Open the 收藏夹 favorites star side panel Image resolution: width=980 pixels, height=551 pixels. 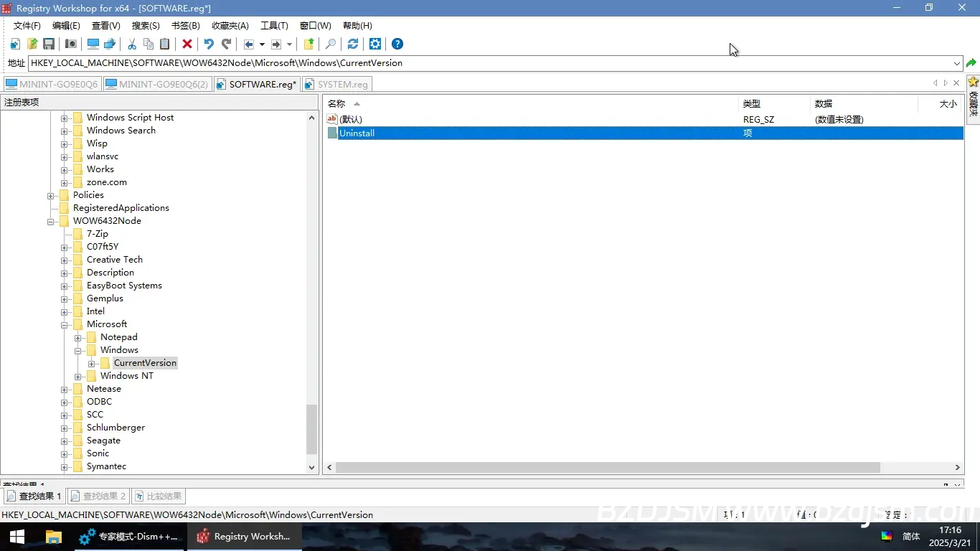[973, 98]
